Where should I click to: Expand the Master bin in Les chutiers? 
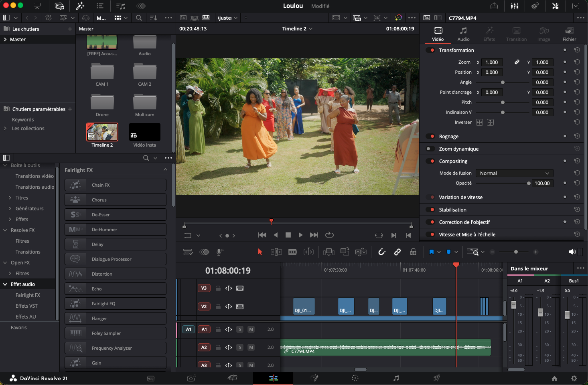(5, 40)
